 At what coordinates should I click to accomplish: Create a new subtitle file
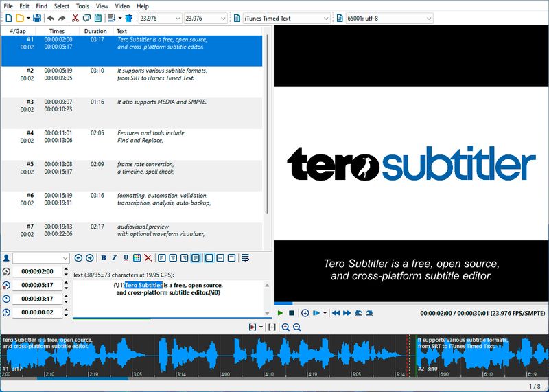[9, 19]
